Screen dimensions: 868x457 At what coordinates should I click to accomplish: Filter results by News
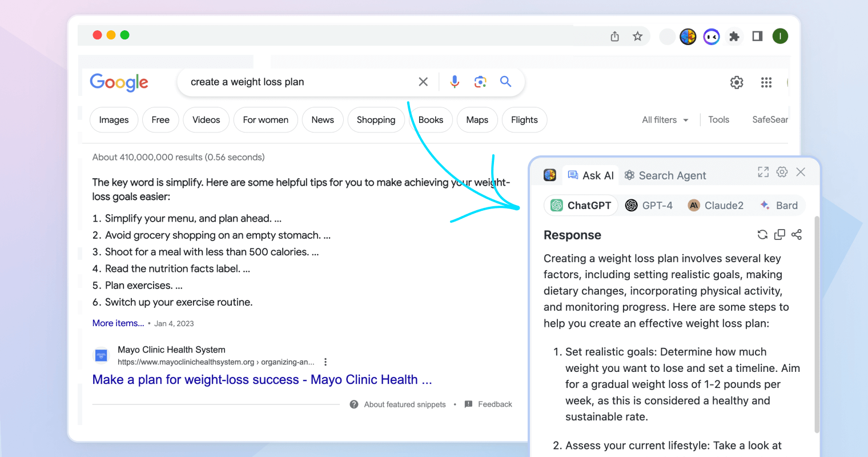(x=323, y=120)
